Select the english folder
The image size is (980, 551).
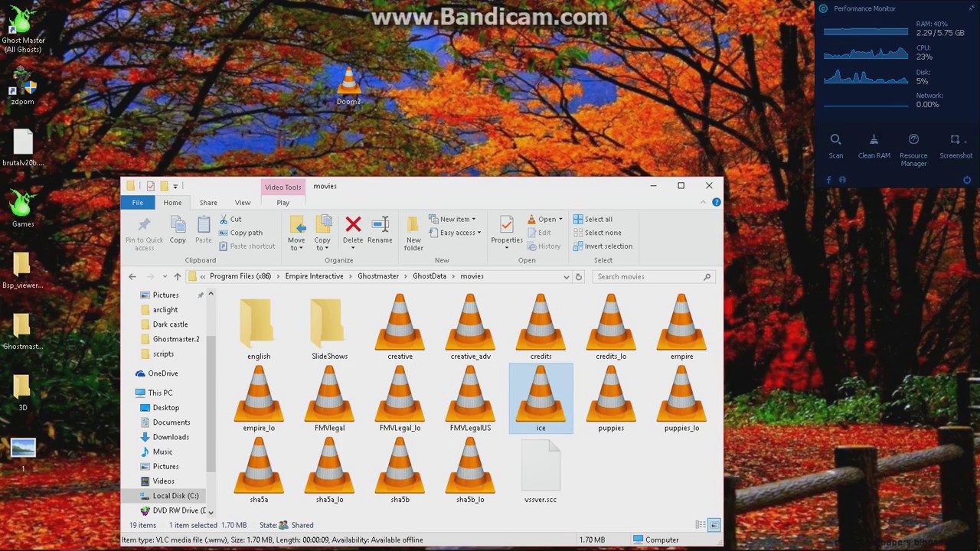coord(259,328)
